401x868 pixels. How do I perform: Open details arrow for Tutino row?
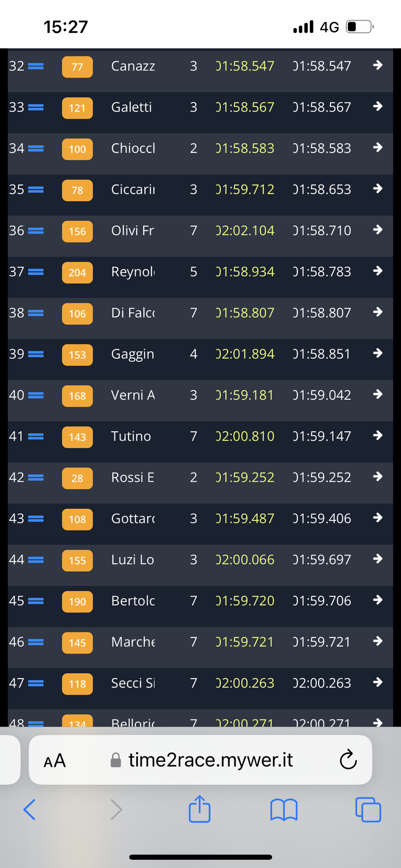[378, 436]
